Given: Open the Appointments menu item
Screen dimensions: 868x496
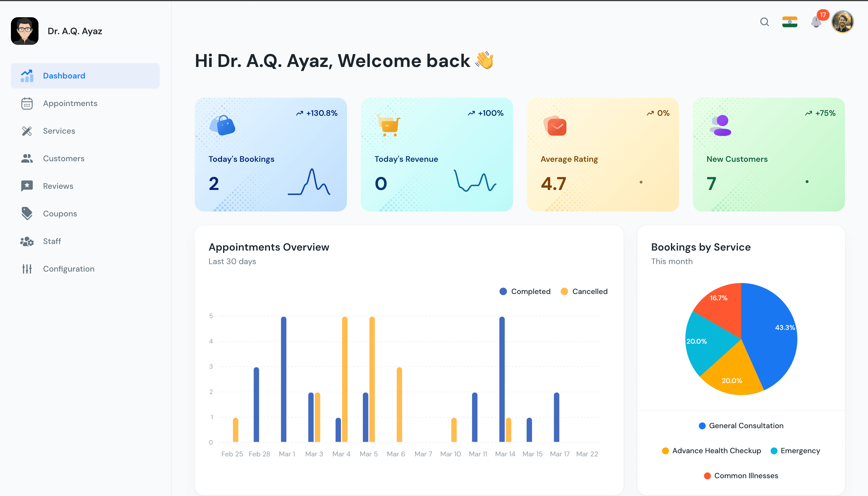Looking at the screenshot, I should pyautogui.click(x=70, y=103).
